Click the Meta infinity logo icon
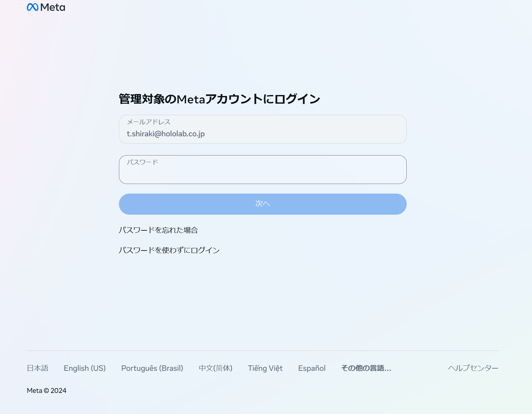 coord(33,7)
